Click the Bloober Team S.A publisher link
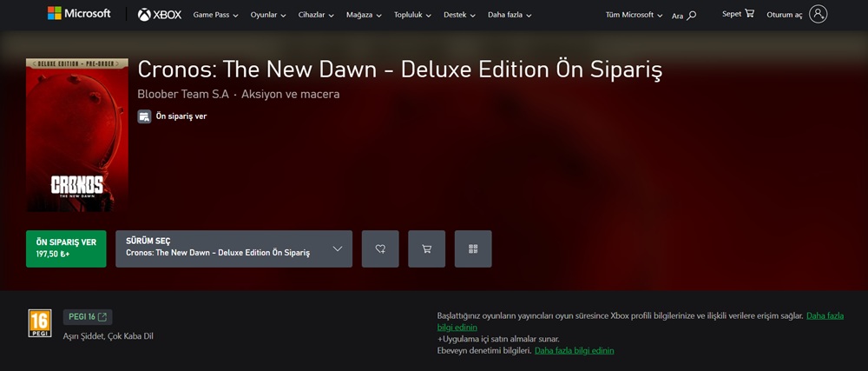This screenshot has height=371, width=868. pyautogui.click(x=183, y=94)
